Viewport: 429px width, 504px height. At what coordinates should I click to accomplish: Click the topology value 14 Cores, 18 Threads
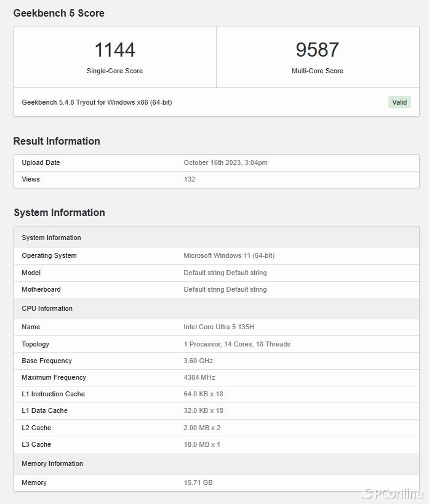click(237, 344)
